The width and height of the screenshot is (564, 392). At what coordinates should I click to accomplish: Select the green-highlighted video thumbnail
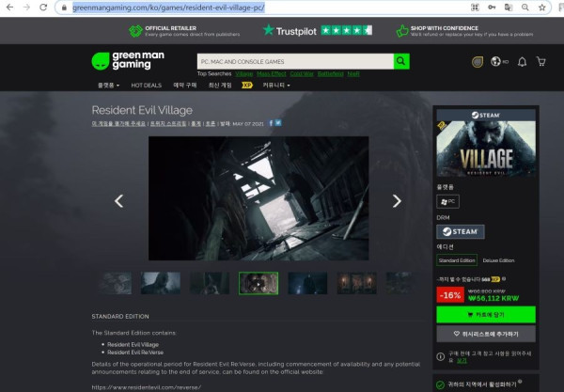[x=258, y=283]
